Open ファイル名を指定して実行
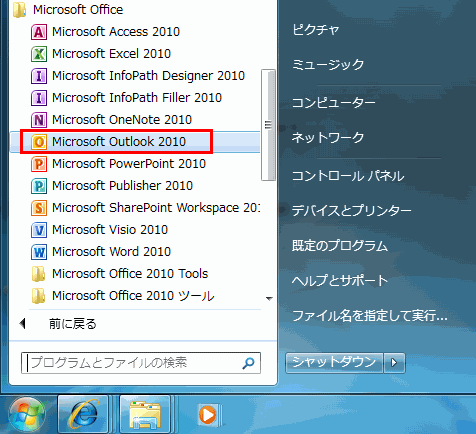Screen dimensions: 476x434 [369, 315]
